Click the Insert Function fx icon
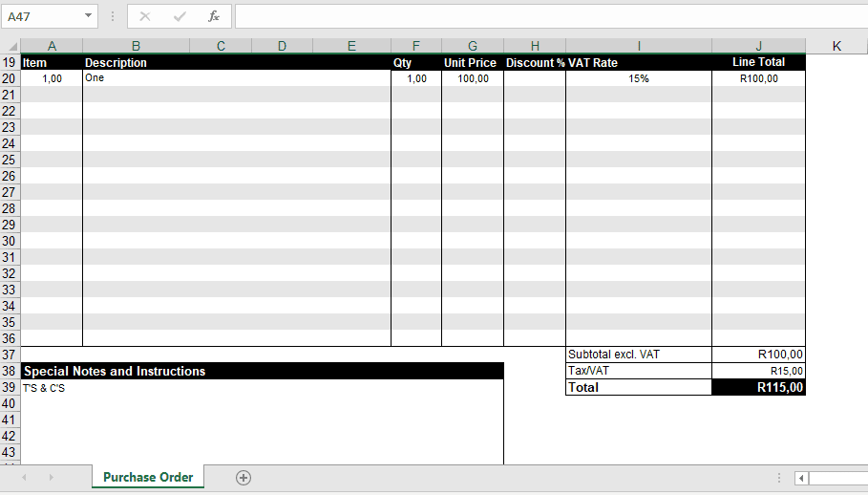The height and width of the screenshot is (495, 868). click(214, 16)
